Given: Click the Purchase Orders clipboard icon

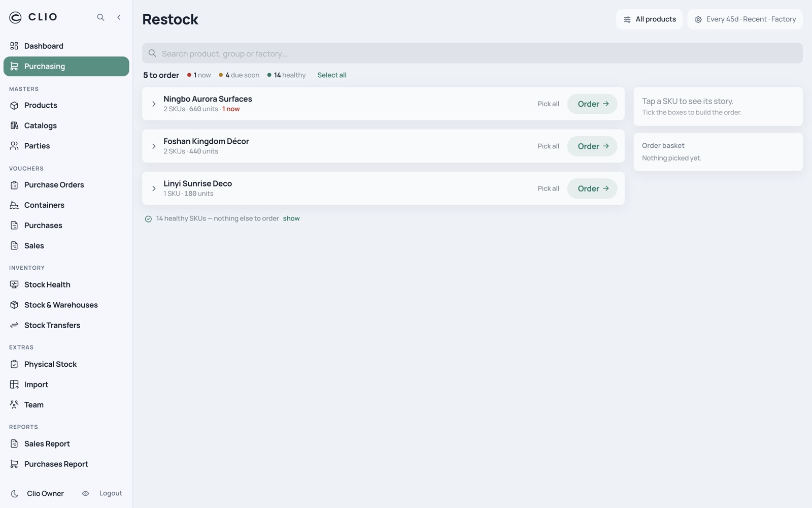Looking at the screenshot, I should 14,185.
